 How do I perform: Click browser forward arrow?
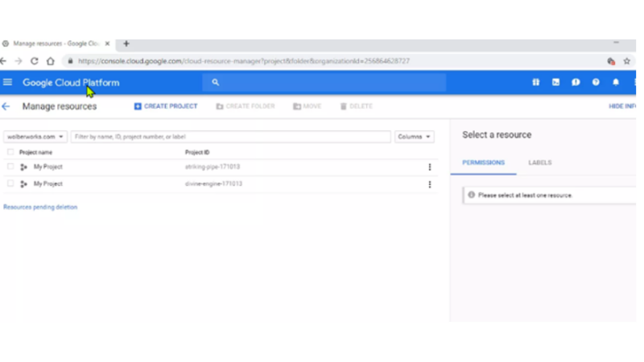19,61
